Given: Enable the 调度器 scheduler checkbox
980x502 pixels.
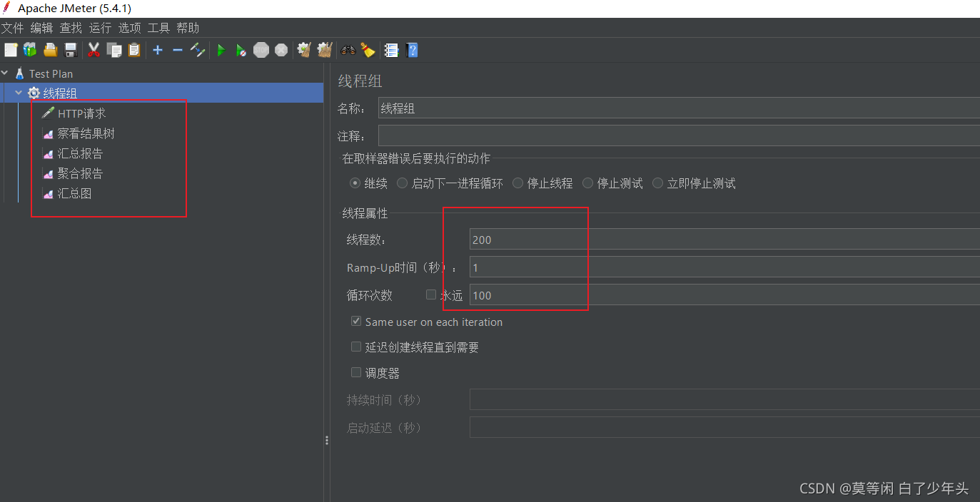Looking at the screenshot, I should (355, 372).
